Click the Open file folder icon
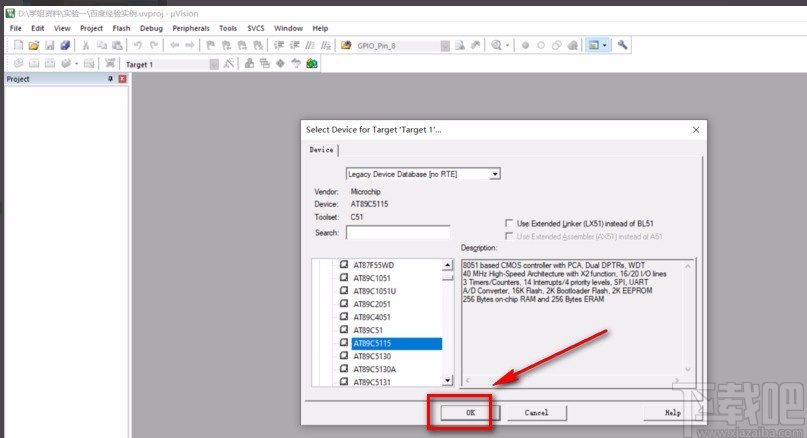Viewport: 807px width, 438px height. [x=34, y=45]
